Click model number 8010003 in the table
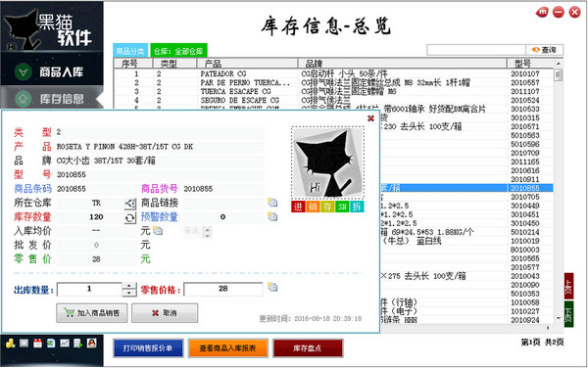This screenshot has width=588, height=368. [x=525, y=250]
